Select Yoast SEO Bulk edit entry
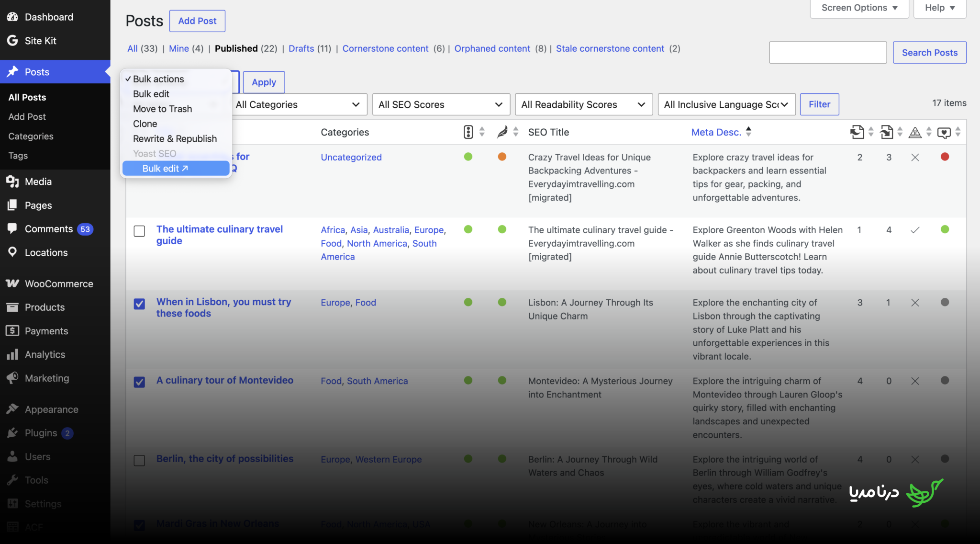The width and height of the screenshot is (980, 544). coord(176,168)
